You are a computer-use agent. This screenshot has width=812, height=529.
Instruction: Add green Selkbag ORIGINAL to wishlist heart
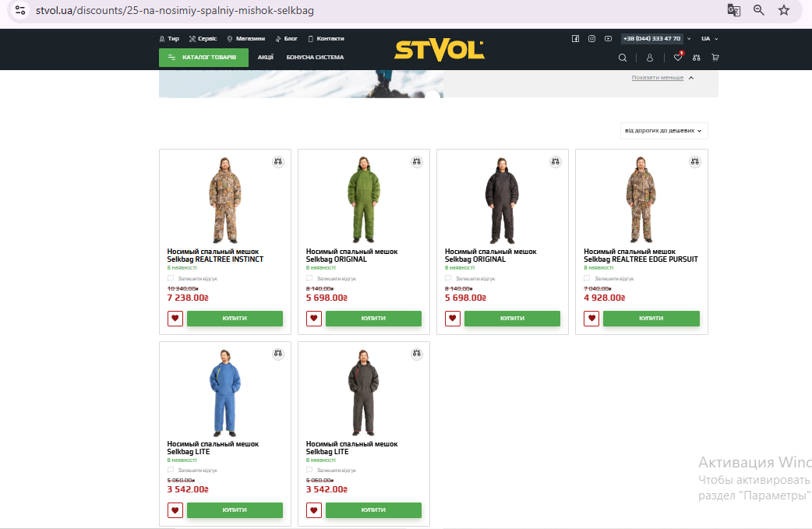pos(314,319)
